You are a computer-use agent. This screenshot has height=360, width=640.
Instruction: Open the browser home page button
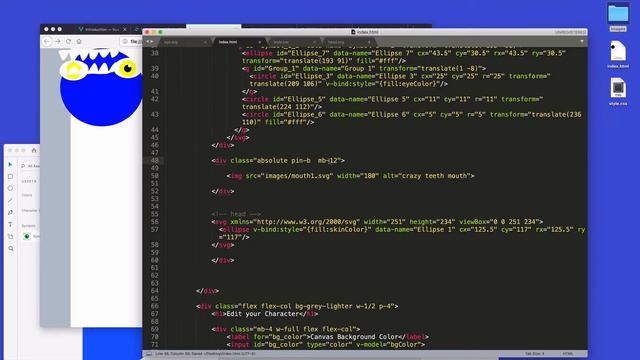point(79,41)
